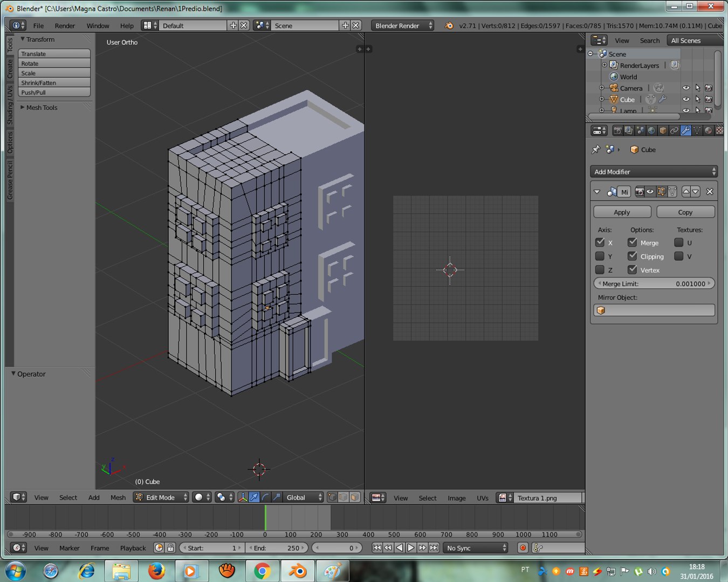Image resolution: width=728 pixels, height=582 pixels.
Task: Move Mirror modifier down in stack
Action: point(696,191)
